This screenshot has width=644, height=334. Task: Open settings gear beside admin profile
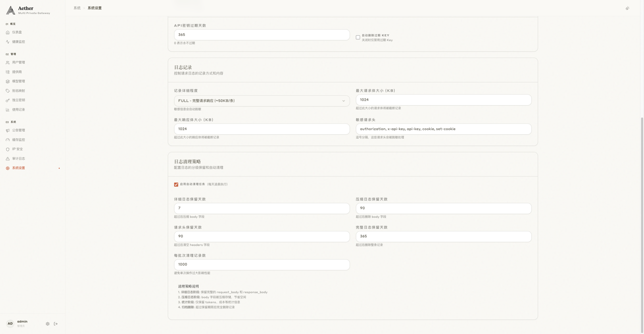click(48, 324)
